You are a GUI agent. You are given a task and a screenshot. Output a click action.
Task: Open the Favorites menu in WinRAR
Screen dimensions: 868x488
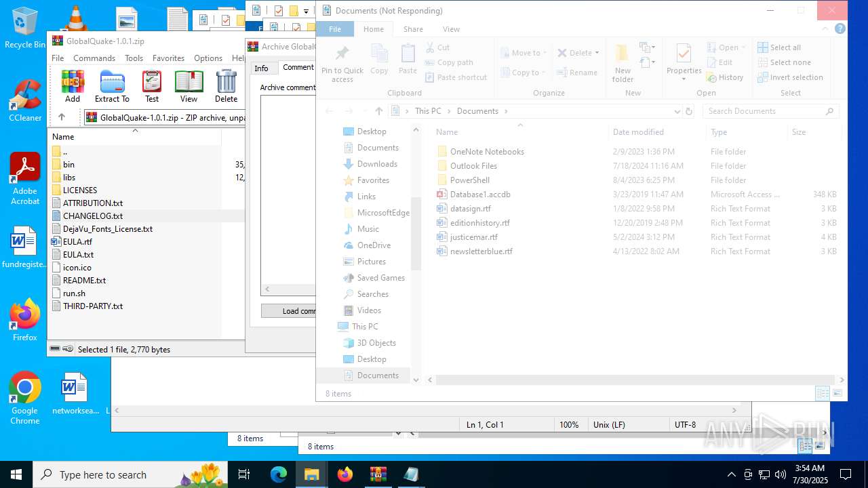point(168,58)
